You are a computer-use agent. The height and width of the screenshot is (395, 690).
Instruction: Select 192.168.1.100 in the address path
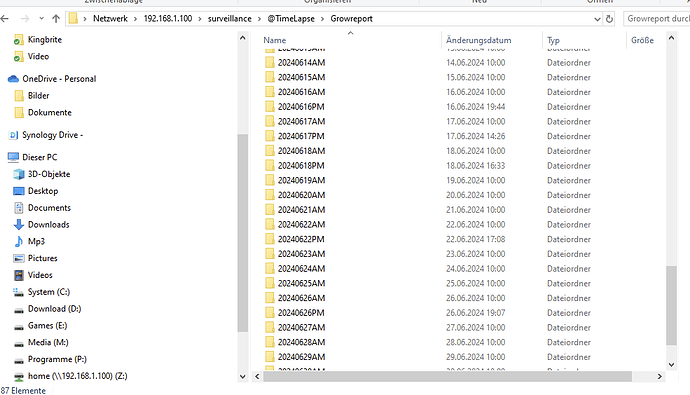click(168, 18)
